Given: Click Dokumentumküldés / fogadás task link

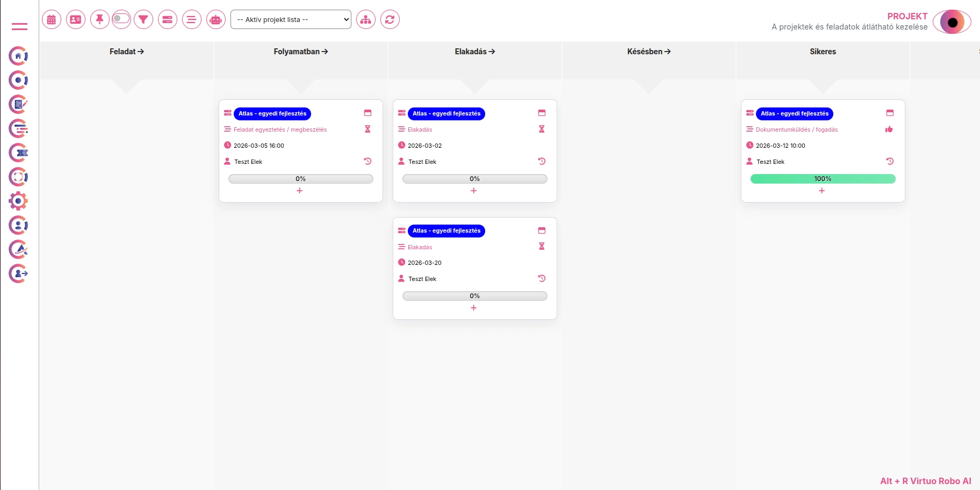Looking at the screenshot, I should pyautogui.click(x=797, y=129).
